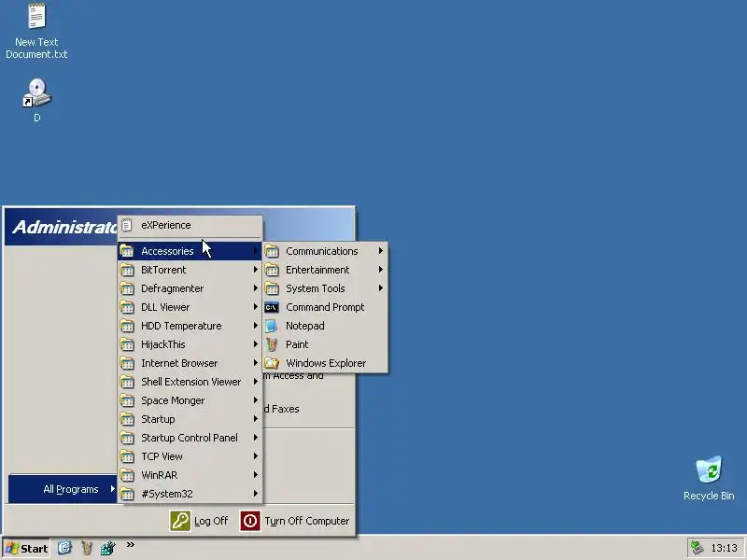The height and width of the screenshot is (560, 747).
Task: Click the network tray icon near clock
Action: coord(697,548)
